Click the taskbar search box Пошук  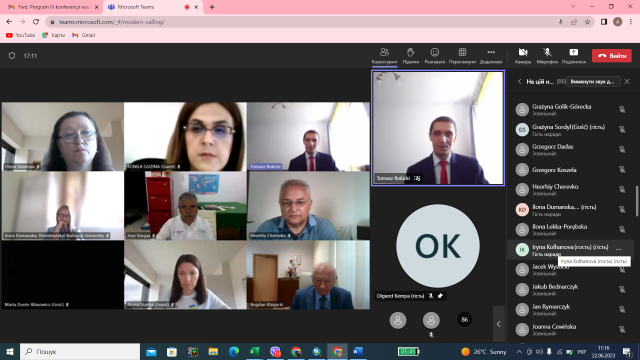pyautogui.click(x=80, y=351)
